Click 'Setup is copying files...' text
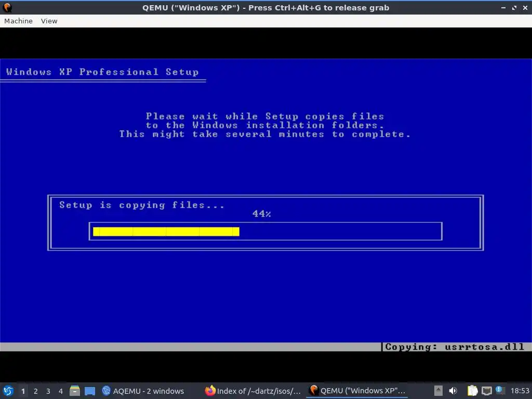This screenshot has width=532, height=399. (141, 205)
